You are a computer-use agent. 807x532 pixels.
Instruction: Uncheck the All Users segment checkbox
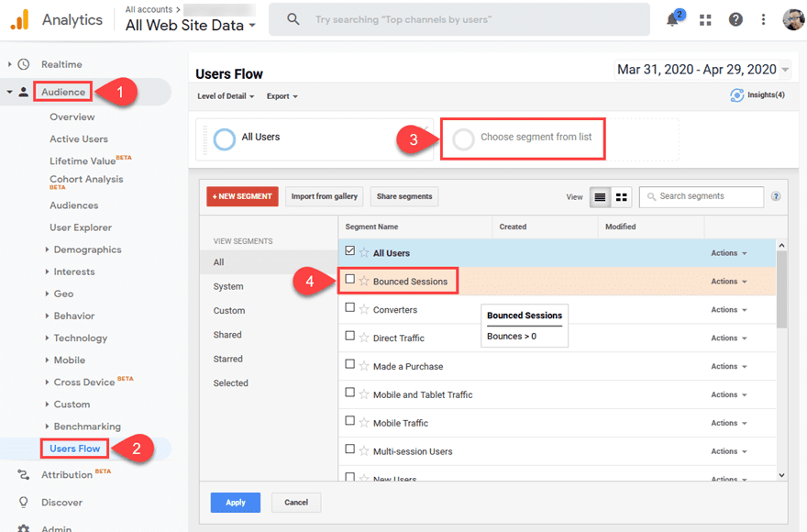coord(351,252)
